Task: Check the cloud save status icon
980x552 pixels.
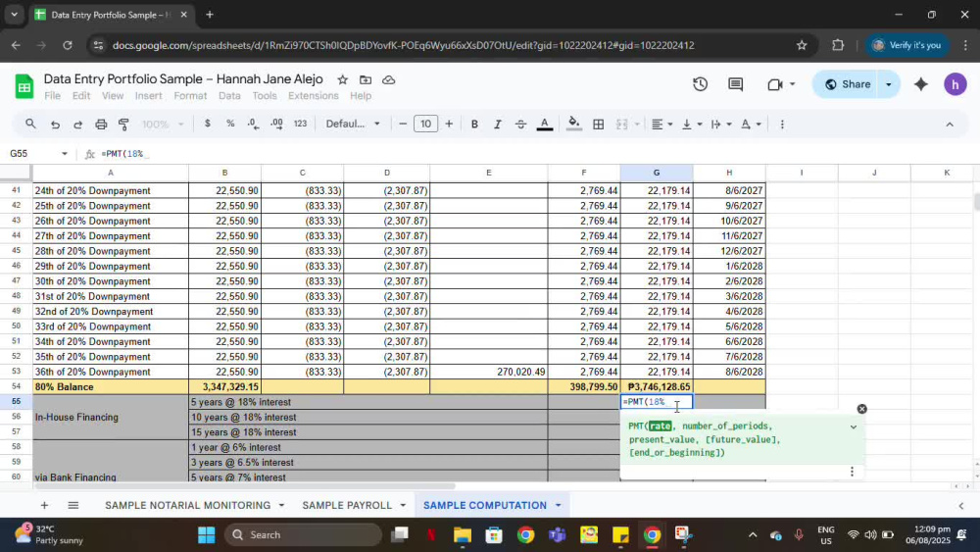Action: pos(389,80)
